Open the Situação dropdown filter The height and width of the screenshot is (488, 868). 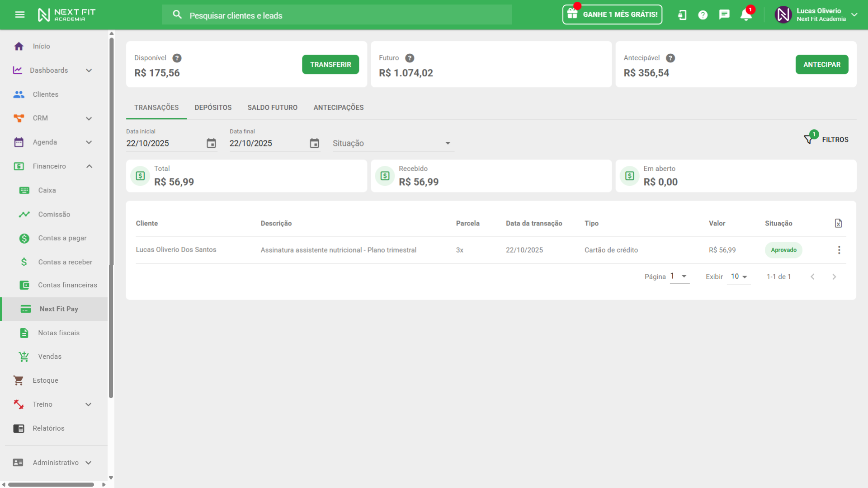392,143
